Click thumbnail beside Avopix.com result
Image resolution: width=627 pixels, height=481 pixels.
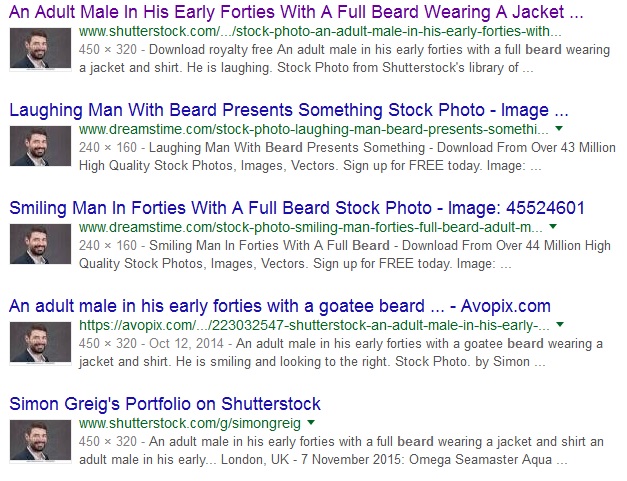40,343
